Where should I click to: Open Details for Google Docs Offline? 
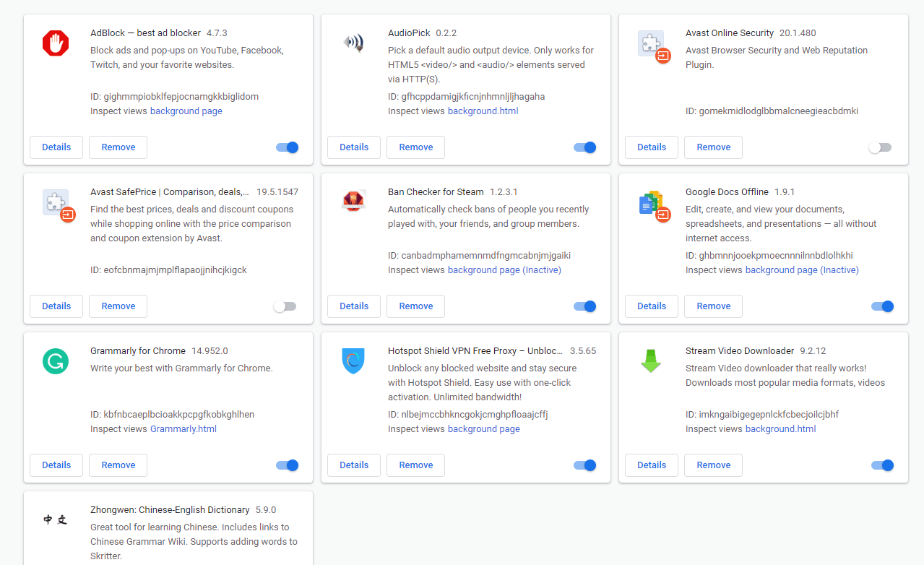652,306
